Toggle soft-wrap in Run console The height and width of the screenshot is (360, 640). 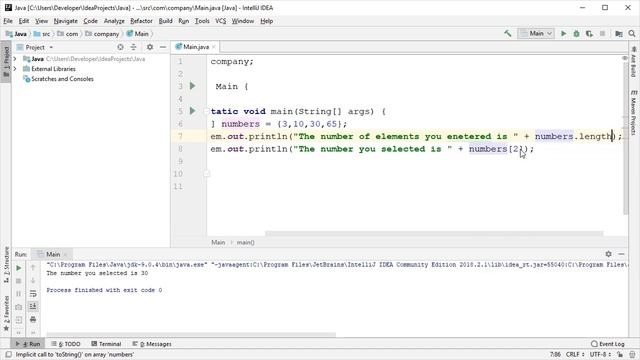33,293
